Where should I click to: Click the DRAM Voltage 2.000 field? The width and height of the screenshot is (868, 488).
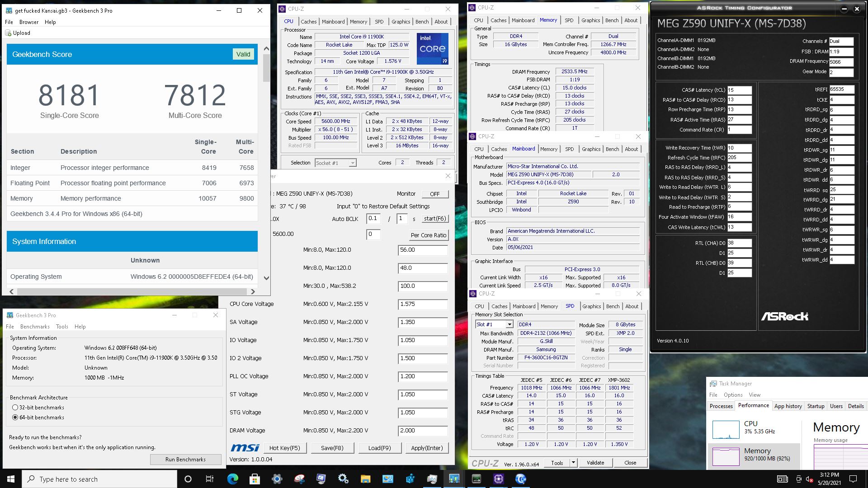click(x=423, y=431)
